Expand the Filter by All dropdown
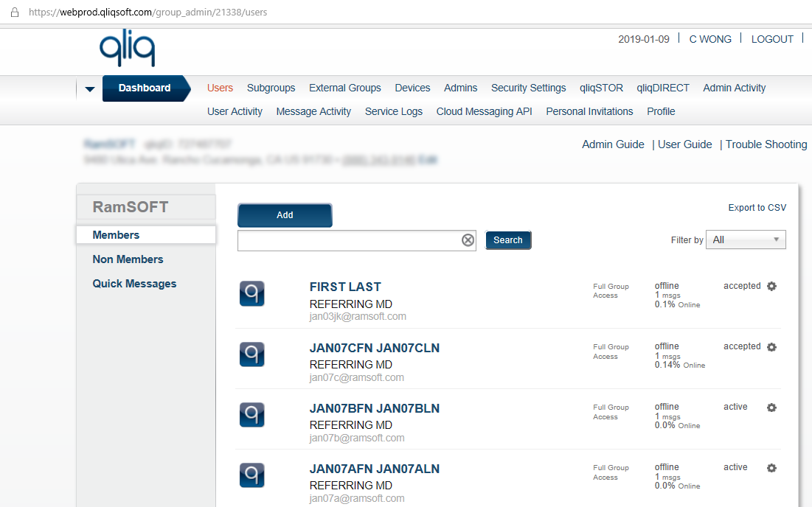812x507 pixels. pyautogui.click(x=746, y=239)
